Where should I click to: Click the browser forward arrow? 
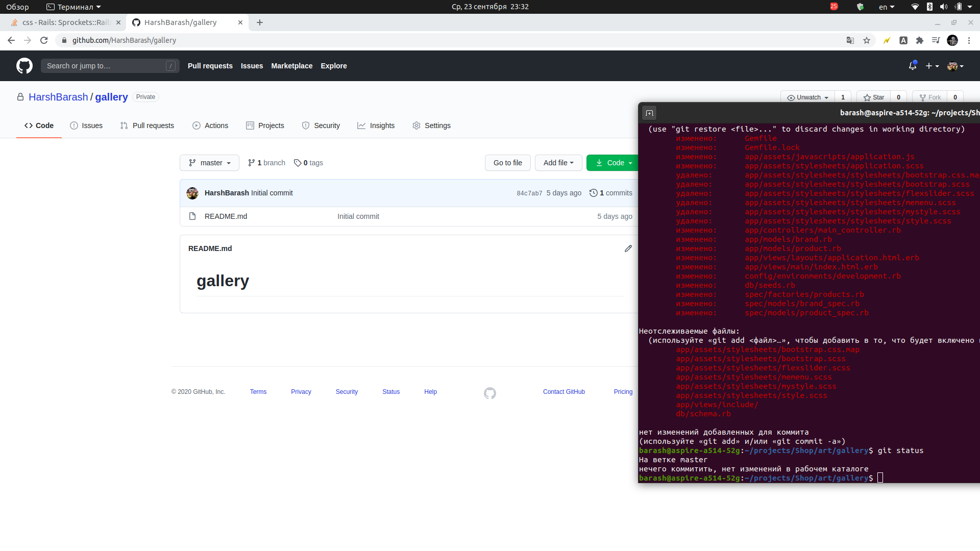[x=28, y=40]
